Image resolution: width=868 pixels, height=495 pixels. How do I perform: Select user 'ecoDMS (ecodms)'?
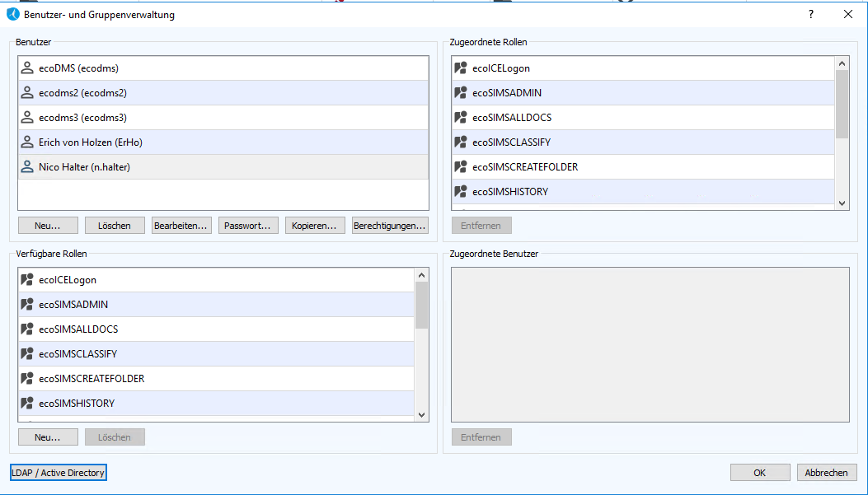pyautogui.click(x=223, y=68)
